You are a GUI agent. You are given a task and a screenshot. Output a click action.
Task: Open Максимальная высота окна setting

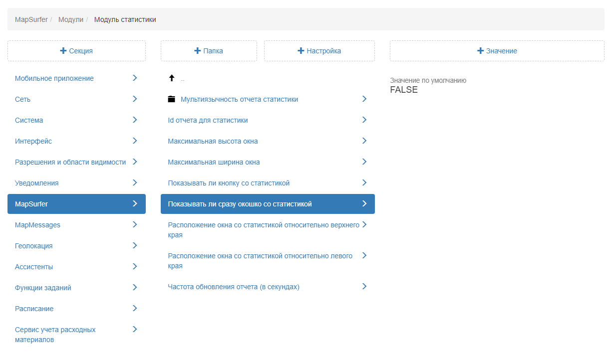pyautogui.click(x=268, y=141)
